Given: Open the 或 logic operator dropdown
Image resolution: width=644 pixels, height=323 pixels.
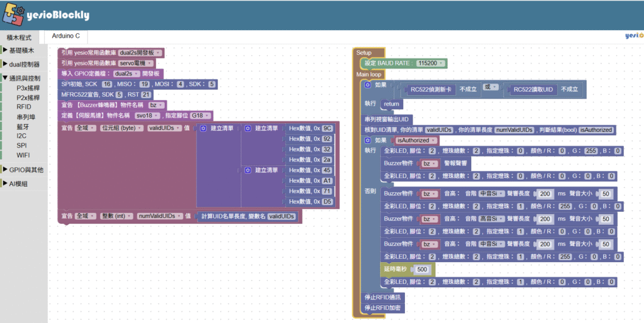Looking at the screenshot, I should 490,87.
